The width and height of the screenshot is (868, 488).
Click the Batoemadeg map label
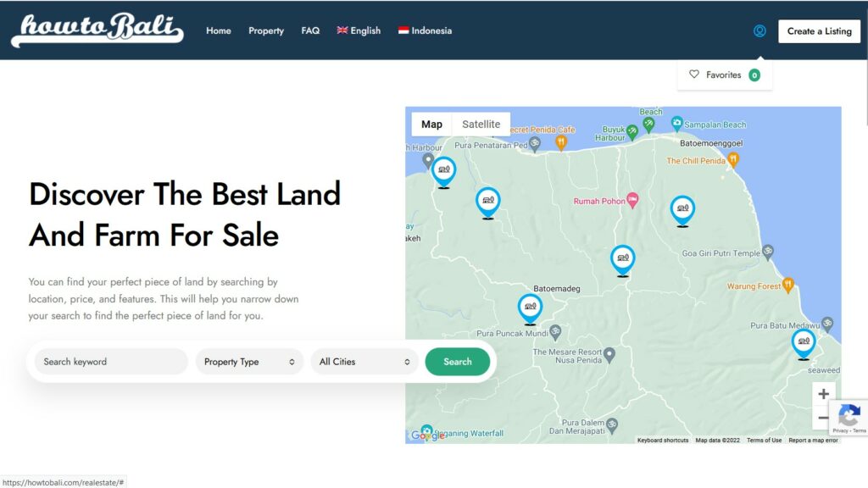tap(556, 289)
